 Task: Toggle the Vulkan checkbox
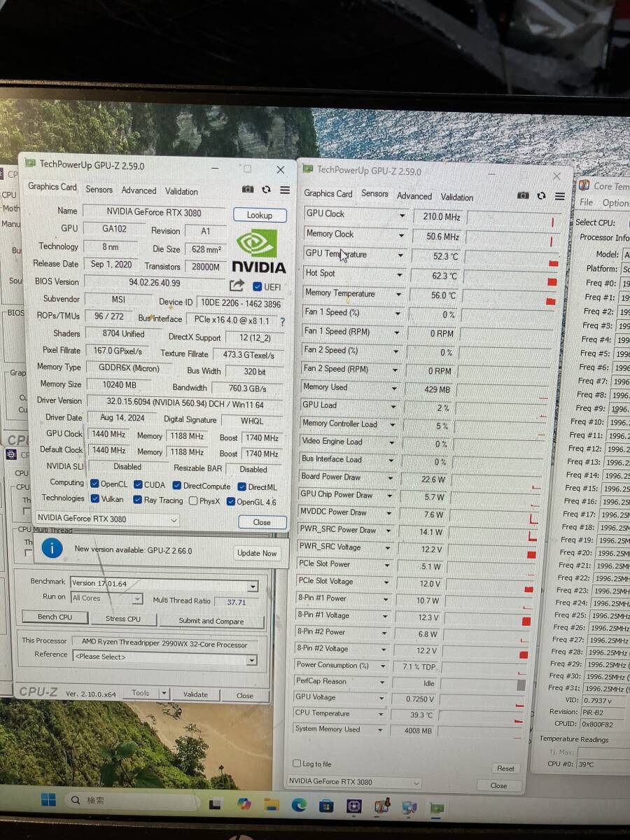[x=94, y=499]
